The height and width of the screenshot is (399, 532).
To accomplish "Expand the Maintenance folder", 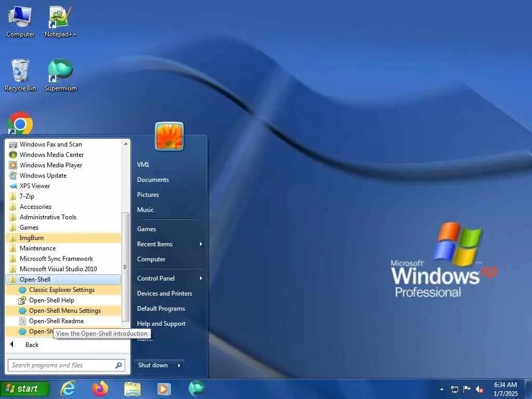I will [x=63, y=248].
